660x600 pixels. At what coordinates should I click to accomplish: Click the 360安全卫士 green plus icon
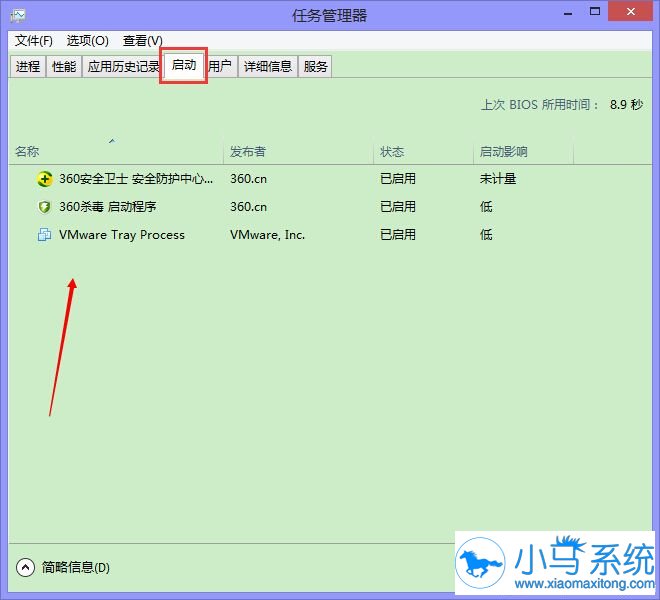tap(44, 179)
